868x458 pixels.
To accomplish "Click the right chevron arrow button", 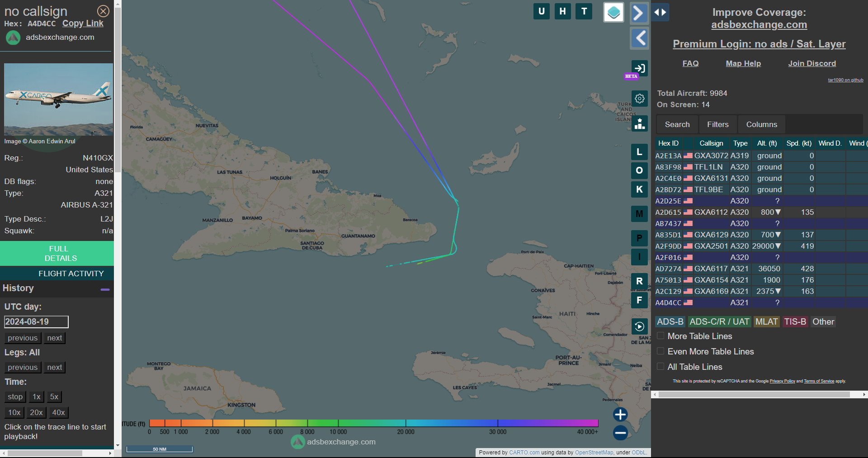I will pyautogui.click(x=639, y=13).
